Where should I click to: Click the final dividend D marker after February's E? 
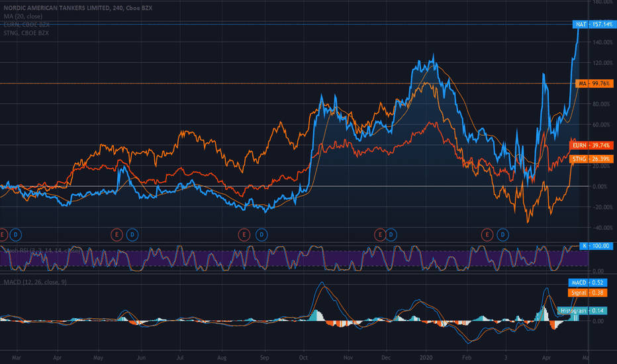pyautogui.click(x=502, y=235)
